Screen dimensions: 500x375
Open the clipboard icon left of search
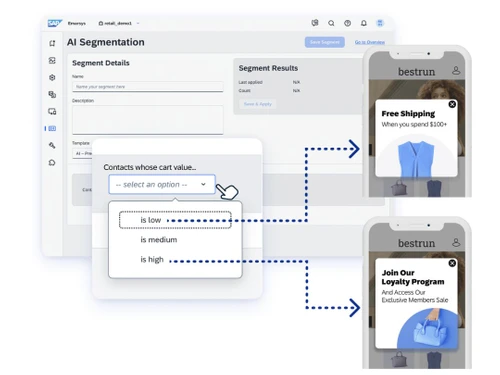(x=315, y=23)
